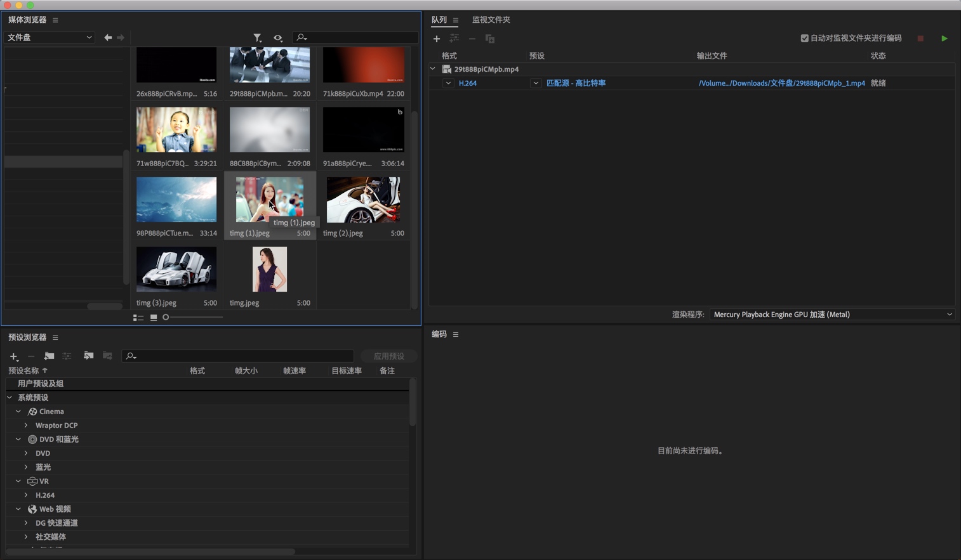Collapse the DVD 和蓝光 preset group
The image size is (961, 560).
[18, 439]
